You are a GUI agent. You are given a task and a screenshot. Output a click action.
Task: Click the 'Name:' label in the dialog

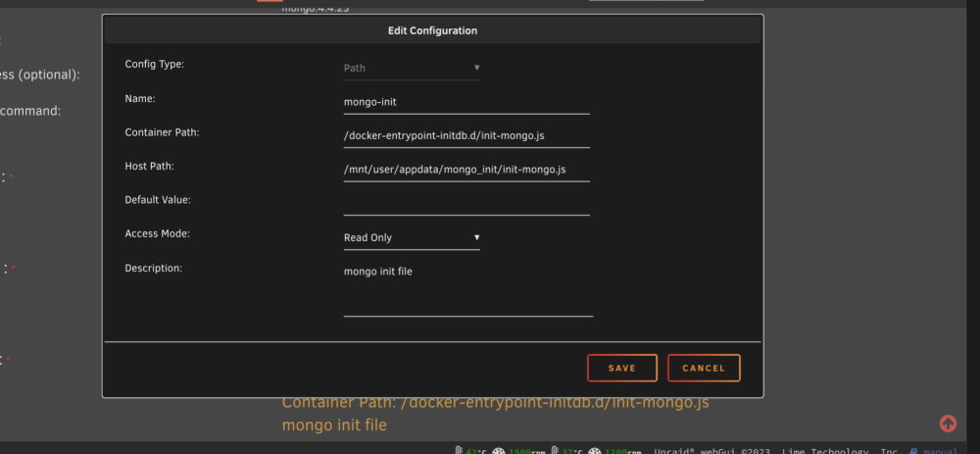point(140,98)
